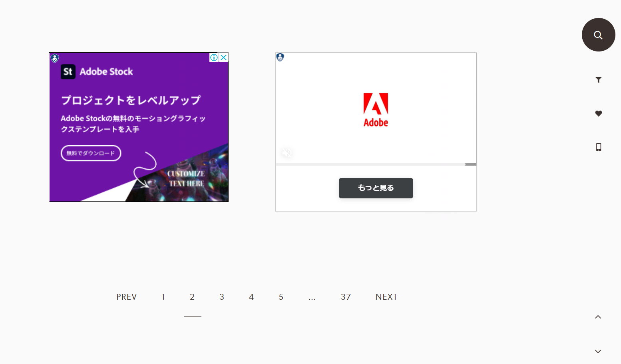Go to page 3
Screen dimensions: 621x364
click(x=222, y=297)
